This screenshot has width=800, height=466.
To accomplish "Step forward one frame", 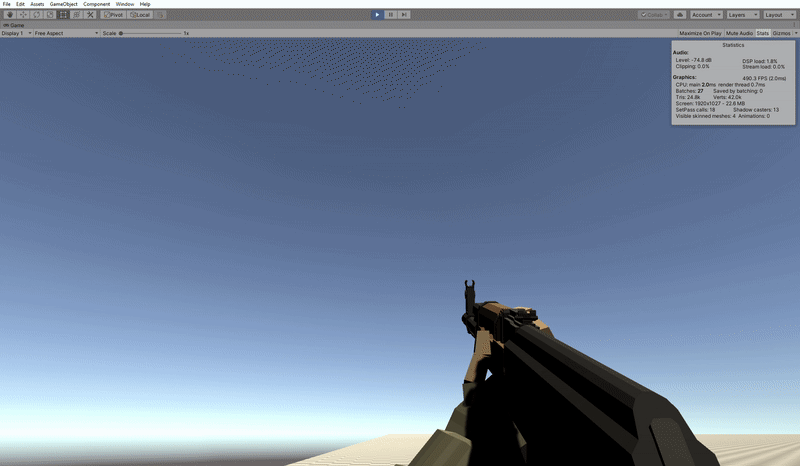I will (x=404, y=15).
